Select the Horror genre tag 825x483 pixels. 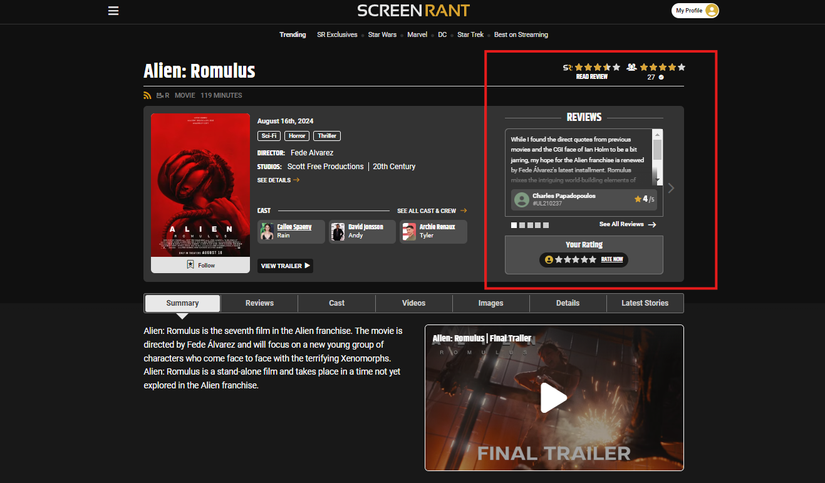coord(297,136)
